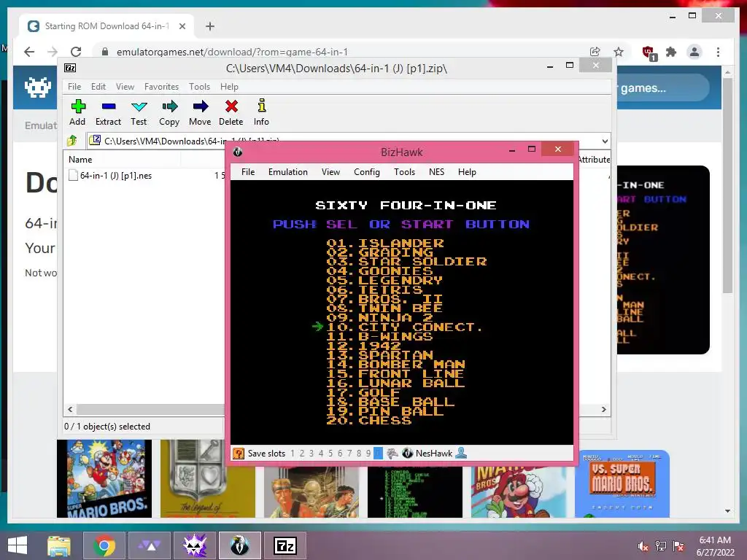Viewport: 747px width, 560px height.
Task: Open the BizHawk NES menu
Action: 436,172
